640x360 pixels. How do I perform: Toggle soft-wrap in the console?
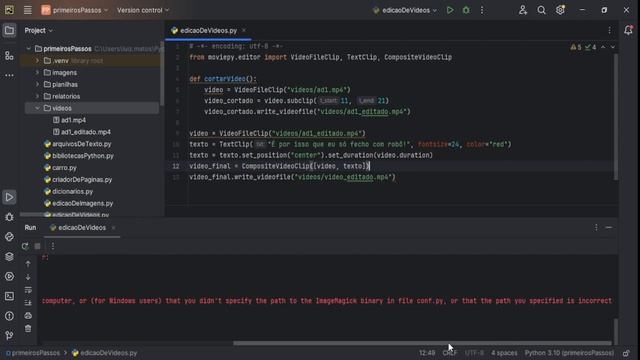coord(28,290)
